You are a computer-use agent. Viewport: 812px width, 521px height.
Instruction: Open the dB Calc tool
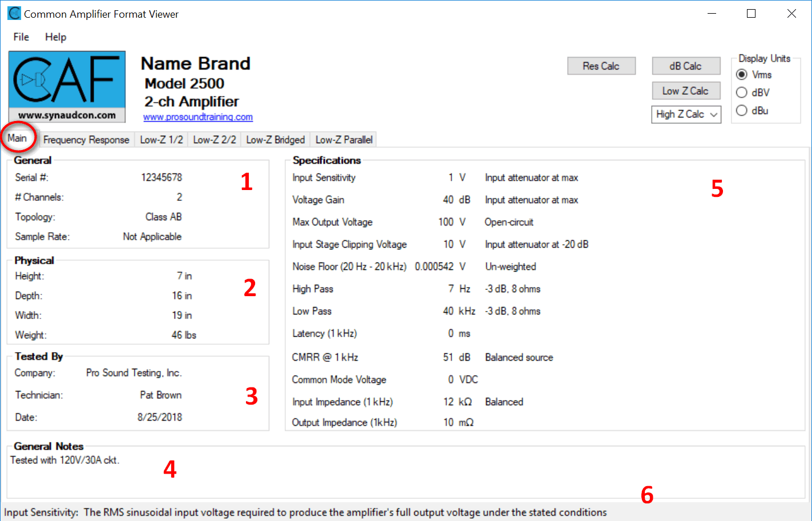coord(685,66)
